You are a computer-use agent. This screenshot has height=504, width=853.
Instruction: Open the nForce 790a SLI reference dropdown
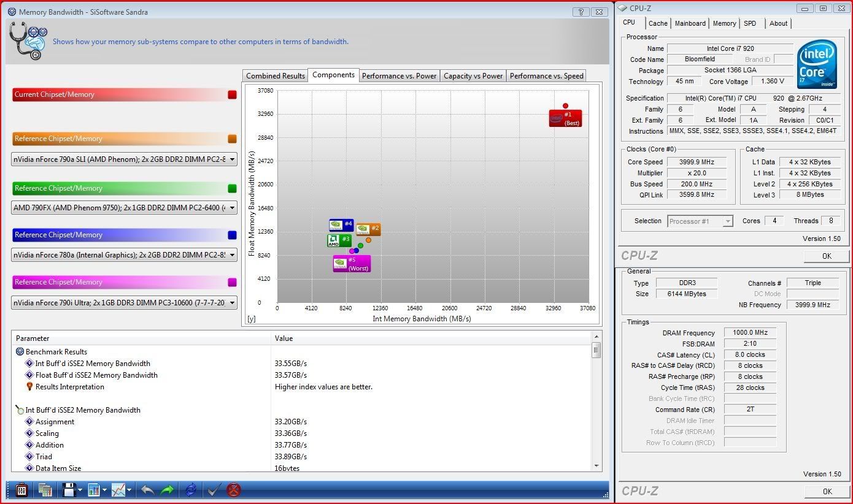124,159
